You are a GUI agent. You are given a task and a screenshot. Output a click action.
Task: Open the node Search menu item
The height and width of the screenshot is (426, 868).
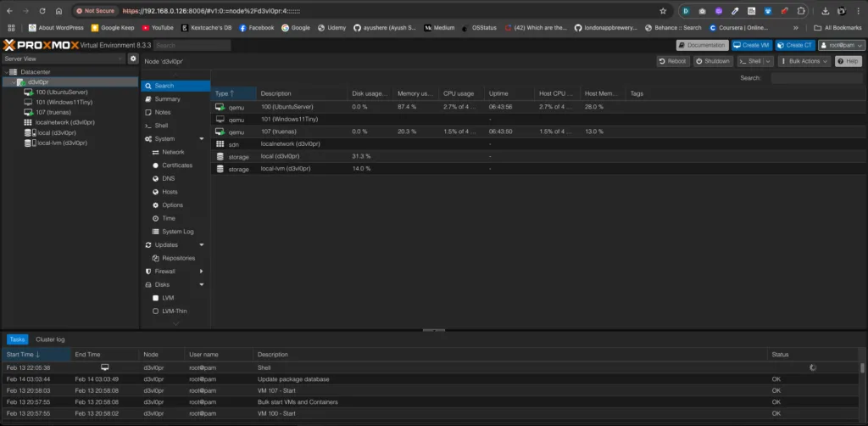point(175,86)
